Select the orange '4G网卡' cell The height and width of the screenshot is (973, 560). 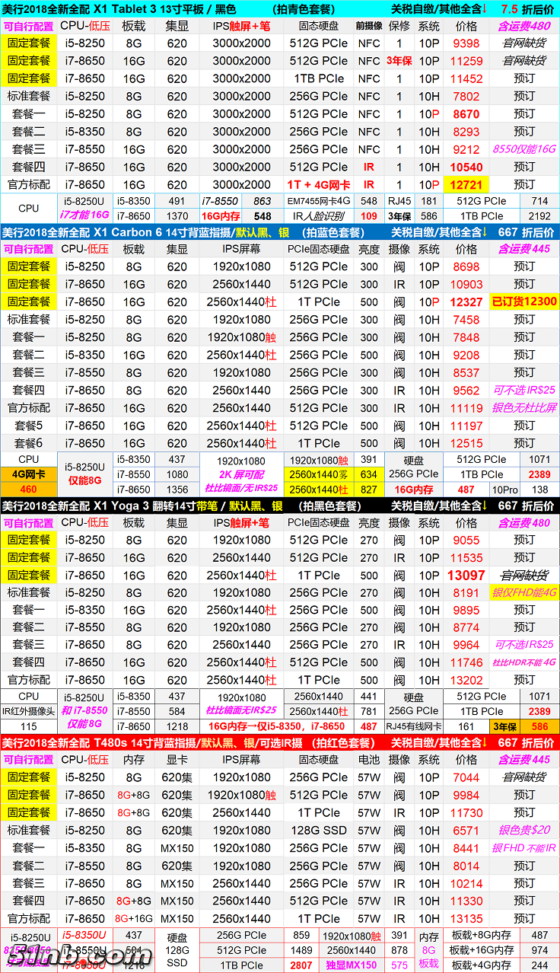[29, 474]
